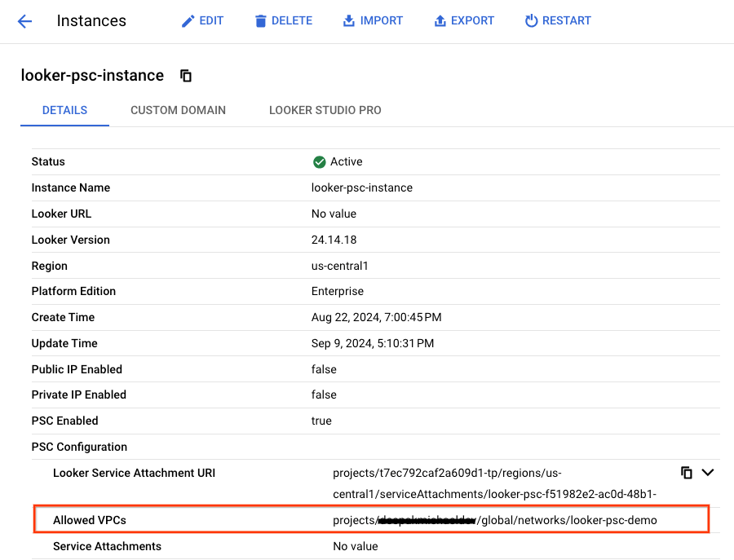Click the PSC Configuration section label
734x560 pixels.
[x=79, y=447]
